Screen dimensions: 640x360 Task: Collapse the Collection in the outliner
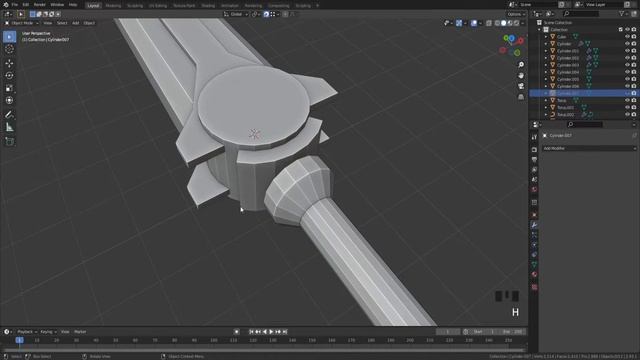(539, 30)
